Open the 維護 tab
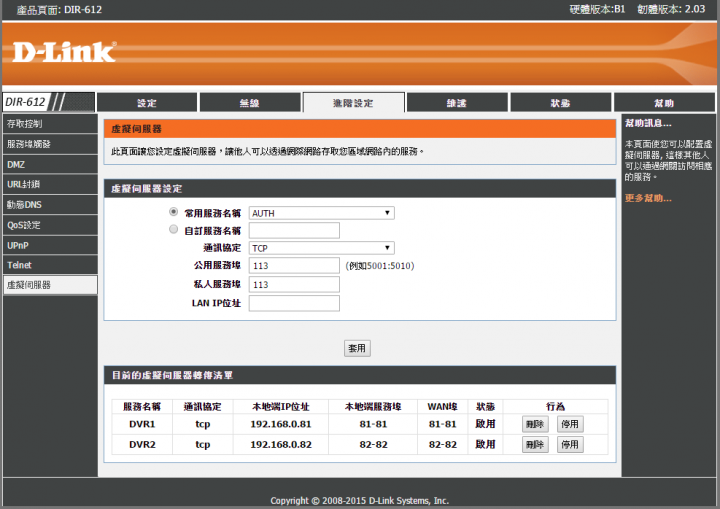Screen dimensions: 720x509 [x=457, y=102]
